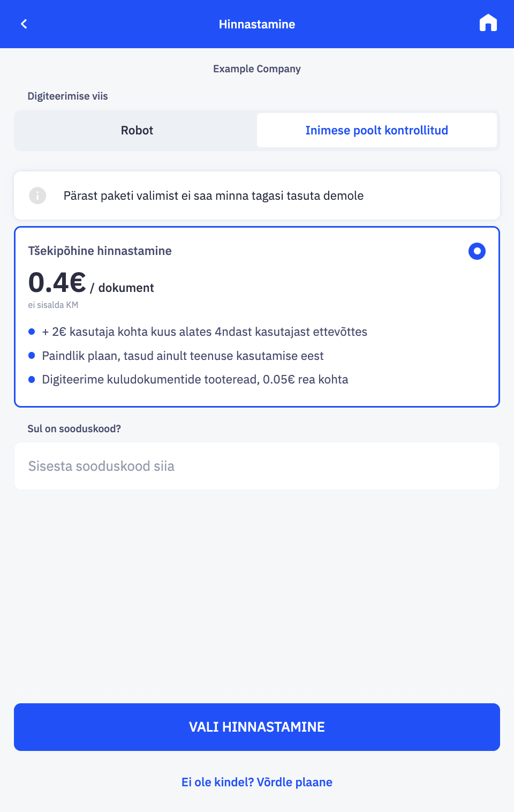This screenshot has width=514, height=812.
Task: Click the Example Company name
Action: point(257,69)
